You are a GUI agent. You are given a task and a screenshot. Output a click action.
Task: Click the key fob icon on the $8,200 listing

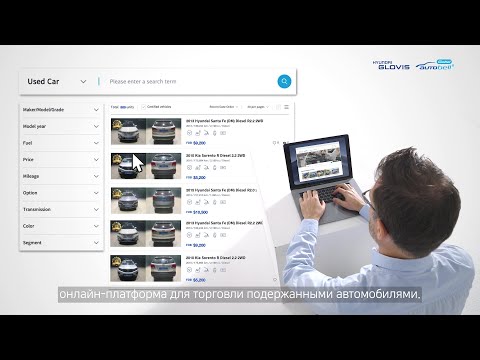(215, 168)
